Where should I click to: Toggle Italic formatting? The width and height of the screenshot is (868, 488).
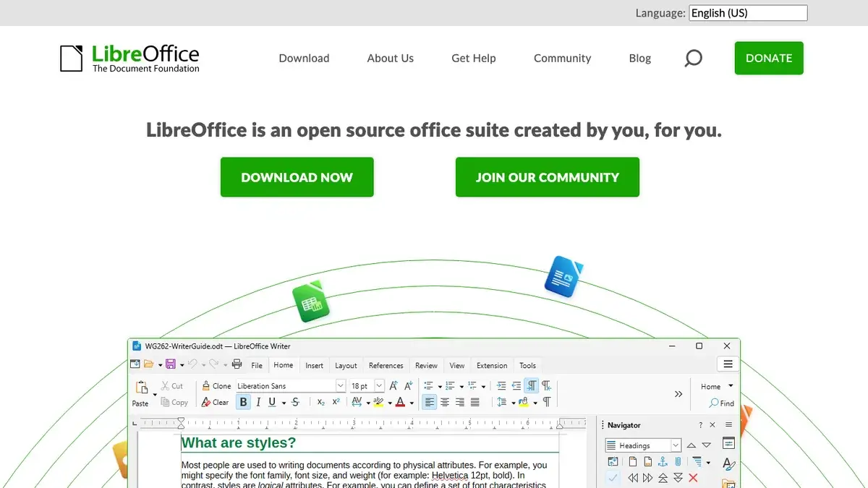(258, 402)
